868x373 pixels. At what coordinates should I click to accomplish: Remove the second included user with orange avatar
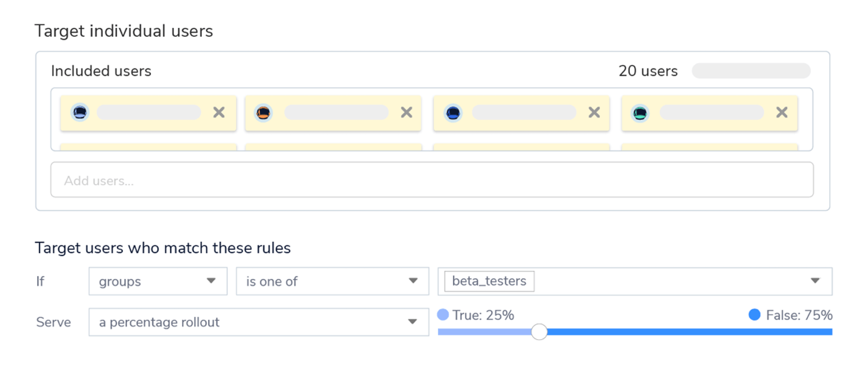pyautogui.click(x=406, y=113)
